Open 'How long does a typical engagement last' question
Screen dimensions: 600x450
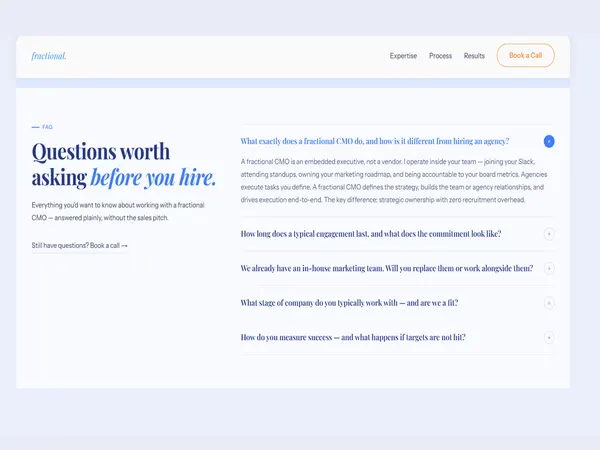tap(371, 234)
